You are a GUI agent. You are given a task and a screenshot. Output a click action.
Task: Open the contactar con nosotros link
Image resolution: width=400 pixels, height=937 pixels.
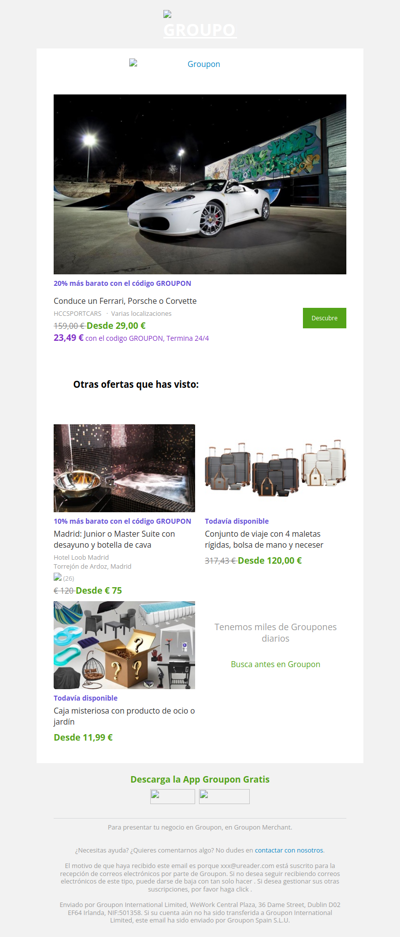(289, 850)
